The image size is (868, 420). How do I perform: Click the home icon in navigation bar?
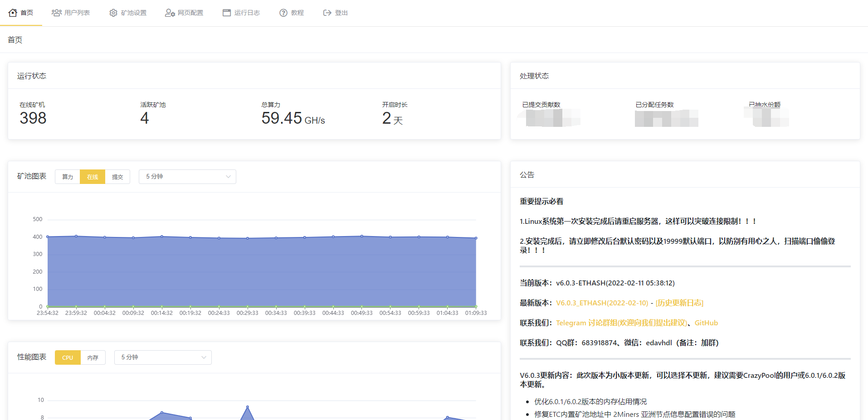coord(13,13)
